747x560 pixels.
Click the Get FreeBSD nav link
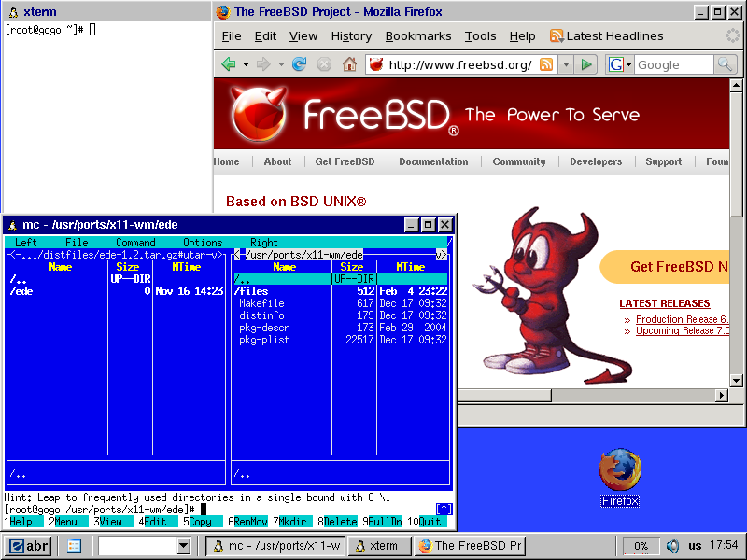[x=345, y=161]
